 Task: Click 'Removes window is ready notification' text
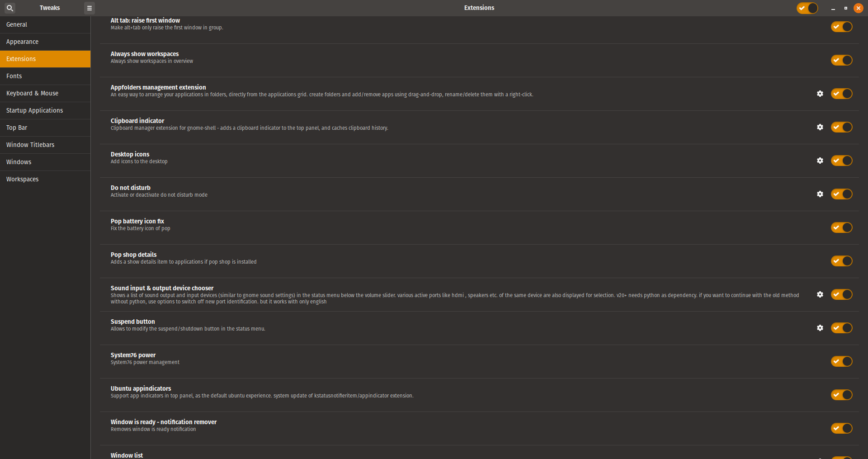click(x=153, y=429)
